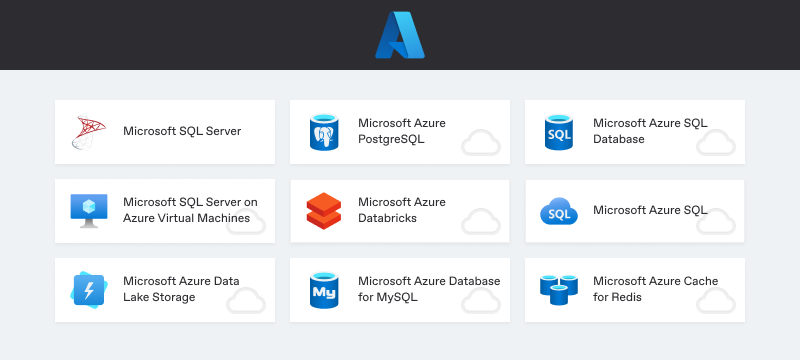
Task: Click the orange Databricks stacked icon
Action: pos(323,211)
